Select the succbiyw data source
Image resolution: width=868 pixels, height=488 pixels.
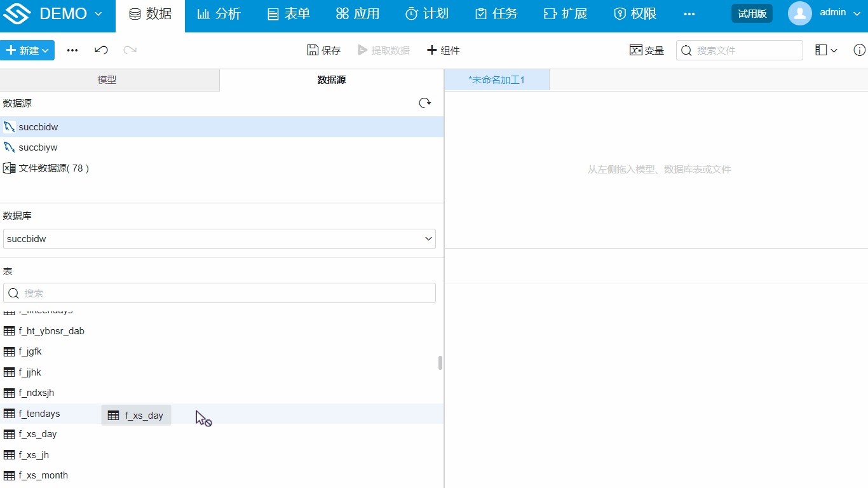(x=36, y=147)
